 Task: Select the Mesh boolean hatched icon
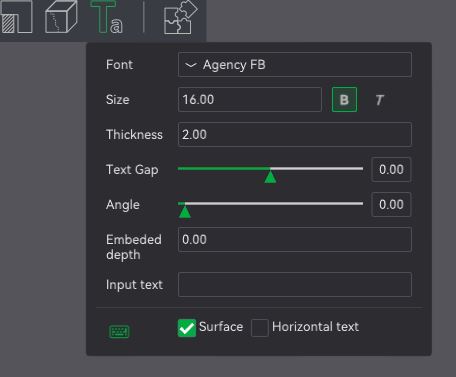click(16, 17)
